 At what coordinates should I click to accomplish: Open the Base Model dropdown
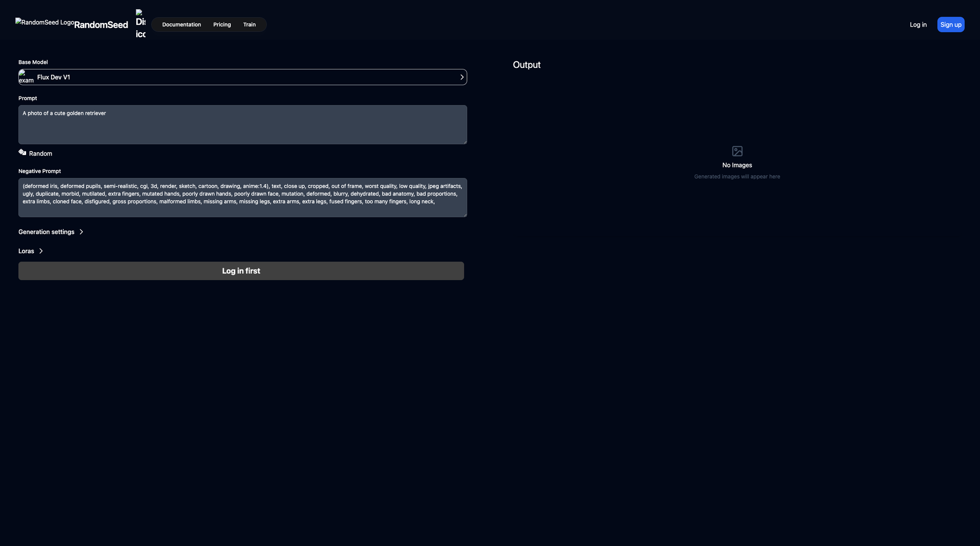click(x=242, y=77)
